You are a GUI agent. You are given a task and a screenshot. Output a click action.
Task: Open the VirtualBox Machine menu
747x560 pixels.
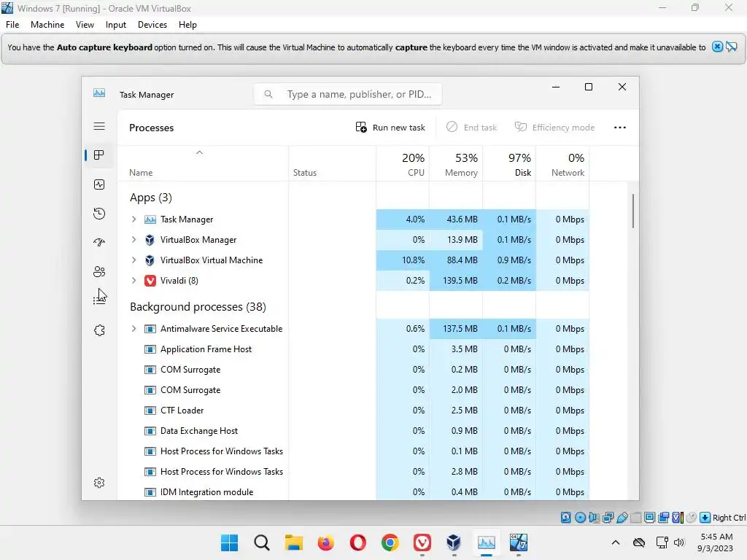[x=47, y=25]
